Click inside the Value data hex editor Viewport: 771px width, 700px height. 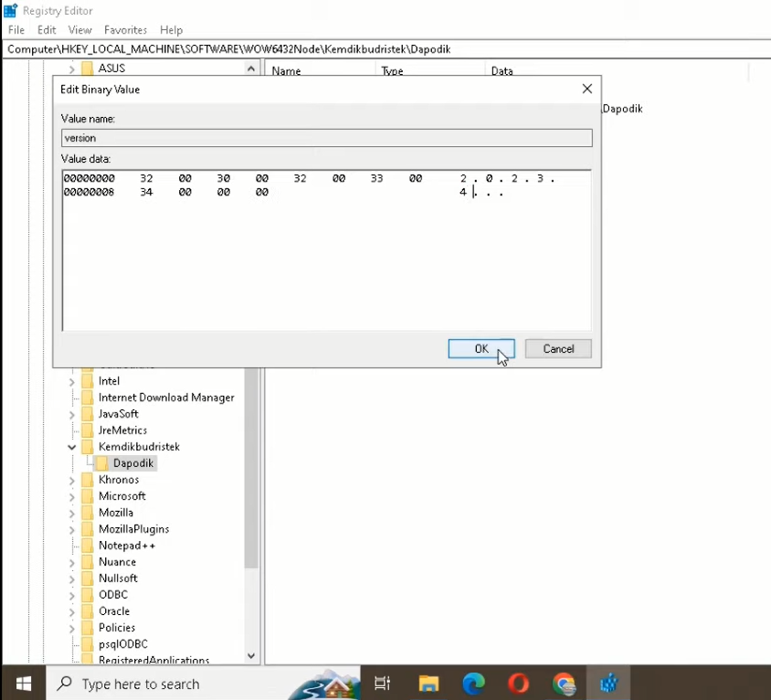[x=326, y=250]
